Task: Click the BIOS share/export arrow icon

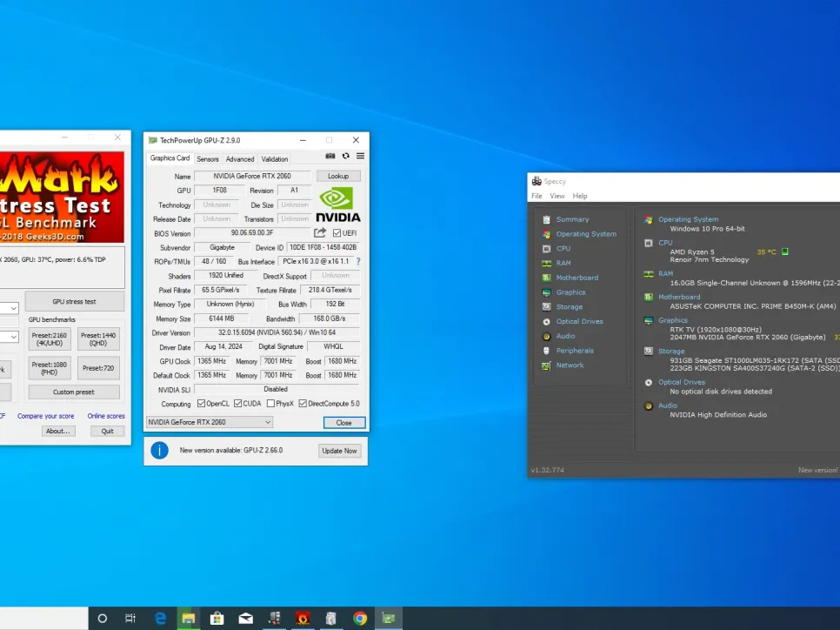Action: pyautogui.click(x=320, y=232)
